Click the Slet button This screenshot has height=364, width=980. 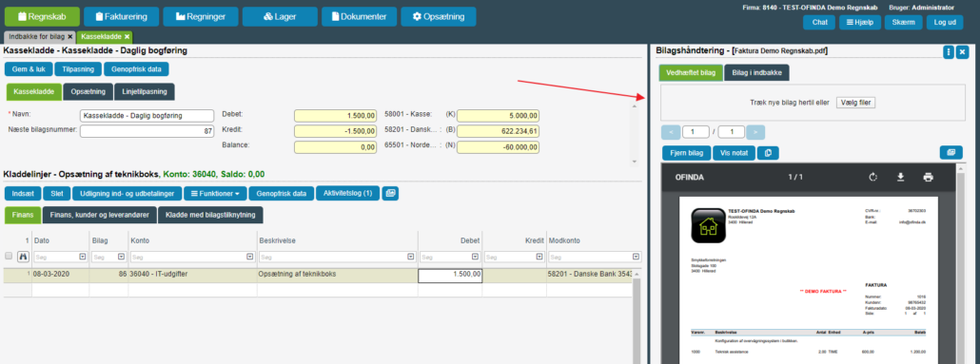(56, 194)
